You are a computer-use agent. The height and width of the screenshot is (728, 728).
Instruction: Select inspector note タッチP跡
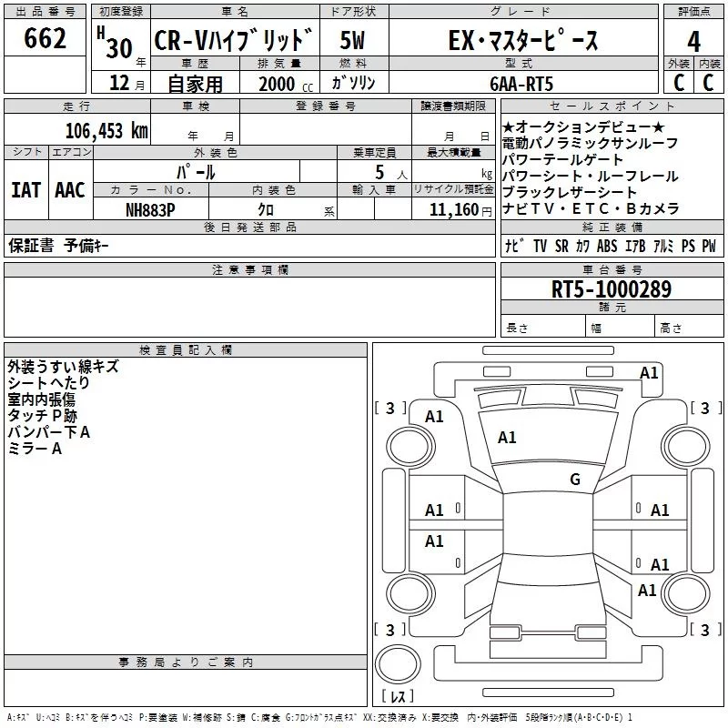tap(42, 416)
